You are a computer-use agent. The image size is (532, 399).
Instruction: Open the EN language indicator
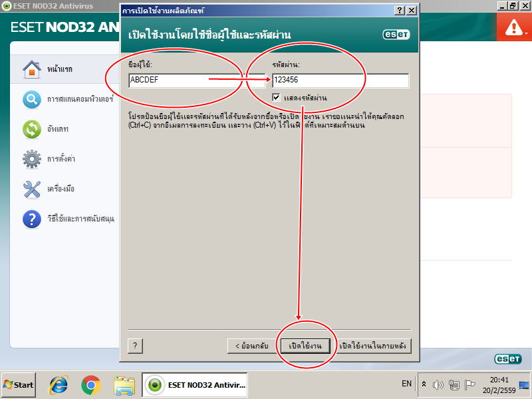coord(406,384)
